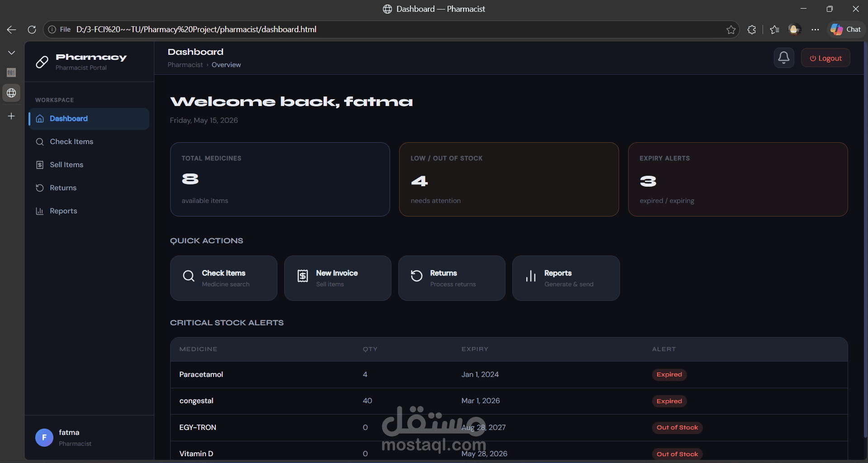Click the browser refresh icon
868x463 pixels.
tap(32, 29)
